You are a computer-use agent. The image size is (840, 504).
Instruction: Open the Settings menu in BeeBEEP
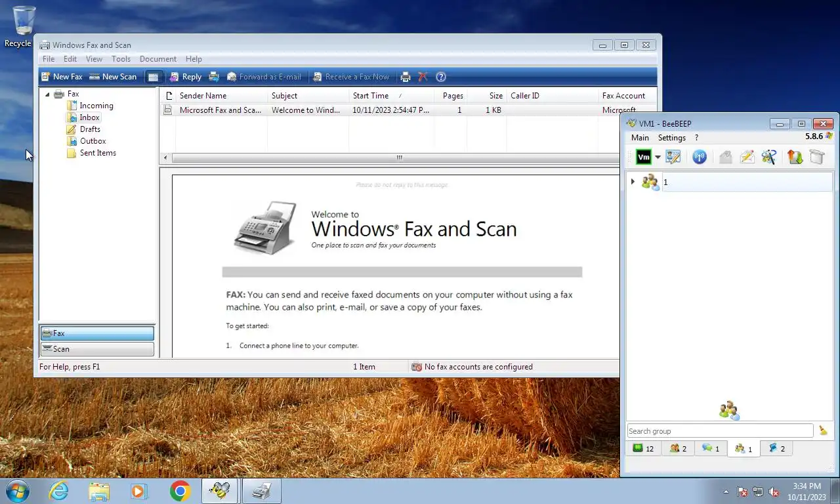[671, 138]
